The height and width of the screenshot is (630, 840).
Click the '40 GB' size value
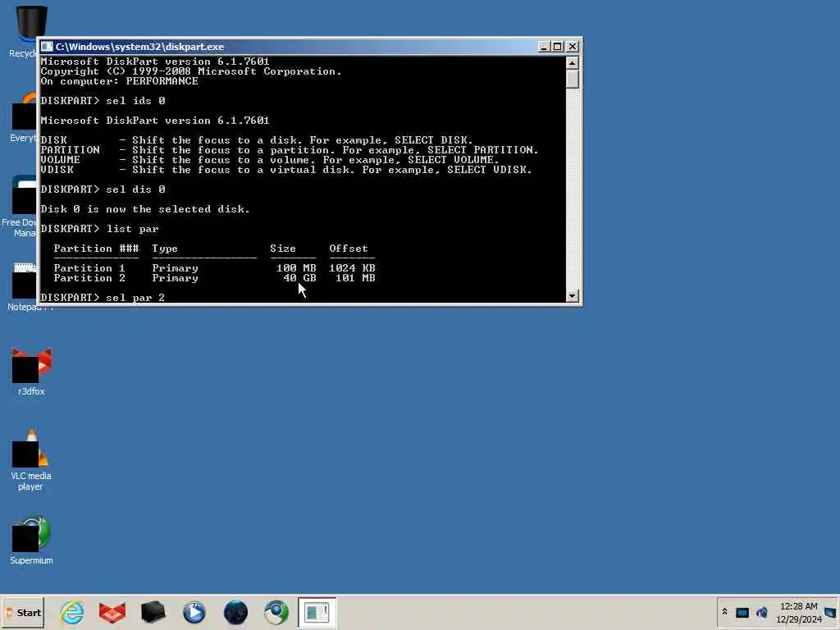(299, 278)
